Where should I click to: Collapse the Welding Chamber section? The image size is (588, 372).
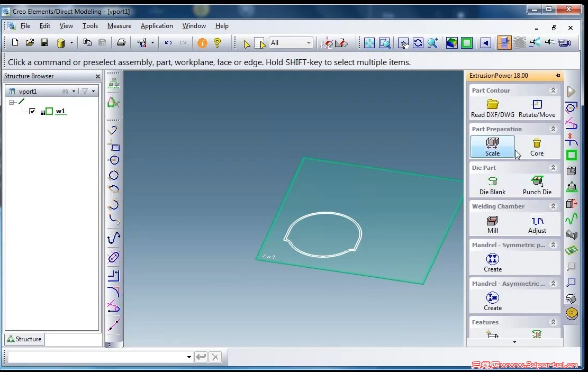click(x=553, y=206)
